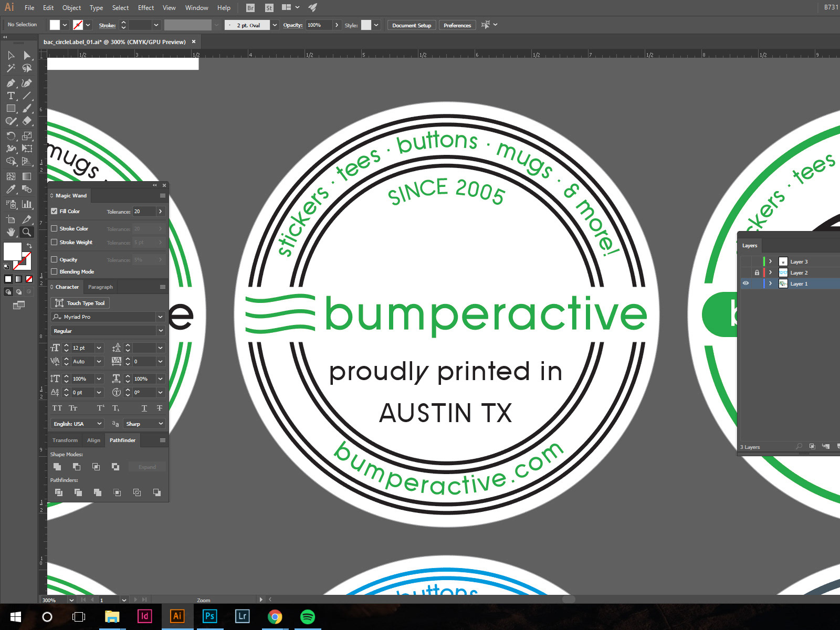Expand Layer 1 contents
The height and width of the screenshot is (630, 840).
point(770,283)
